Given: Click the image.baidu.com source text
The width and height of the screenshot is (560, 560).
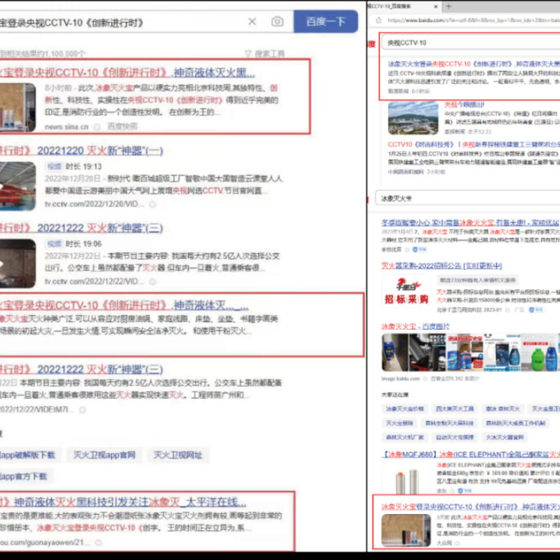Looking at the screenshot, I should [x=400, y=379].
